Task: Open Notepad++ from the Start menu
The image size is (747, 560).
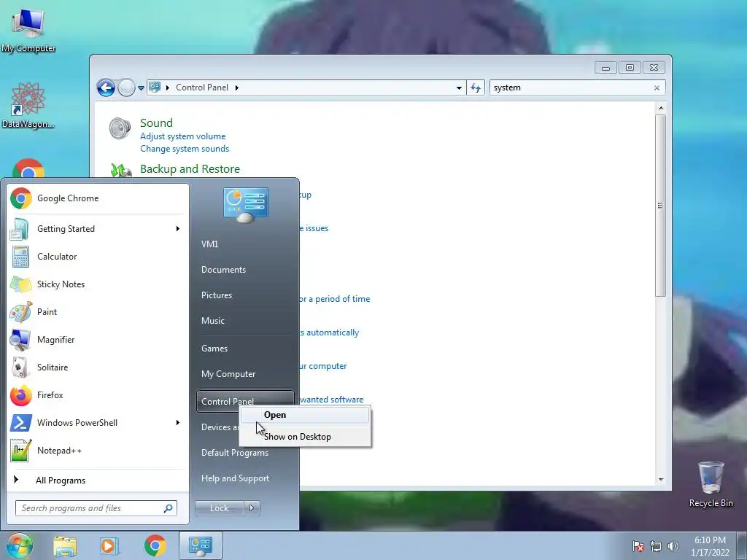Action: click(98, 451)
